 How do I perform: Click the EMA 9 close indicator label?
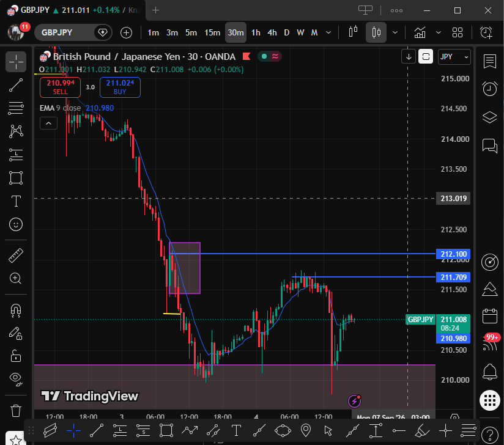tap(60, 108)
